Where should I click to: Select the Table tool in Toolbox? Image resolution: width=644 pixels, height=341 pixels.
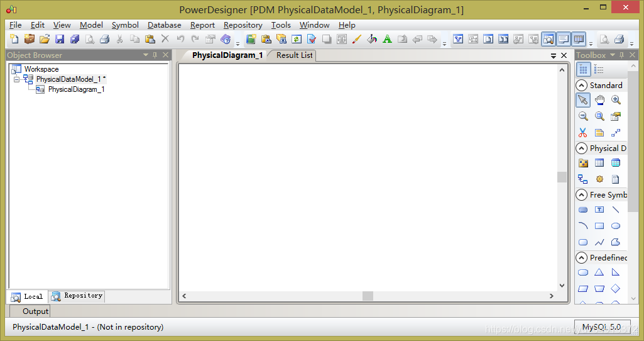[599, 163]
